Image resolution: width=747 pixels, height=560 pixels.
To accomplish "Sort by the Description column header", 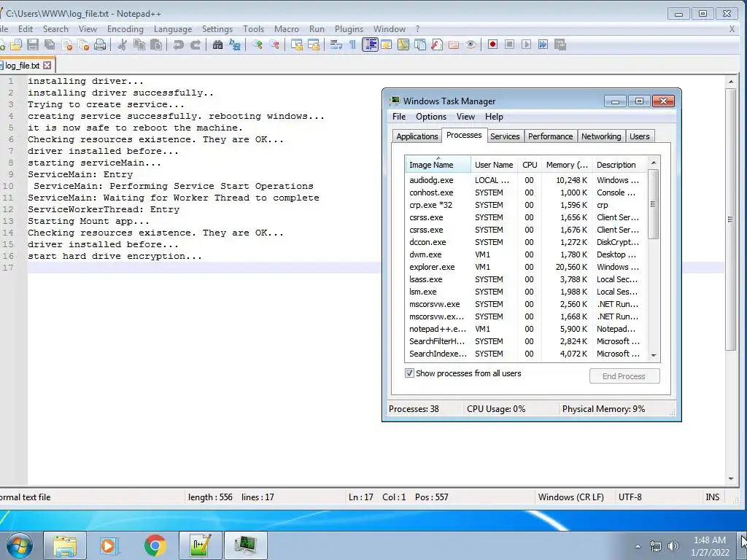I will [x=619, y=165].
